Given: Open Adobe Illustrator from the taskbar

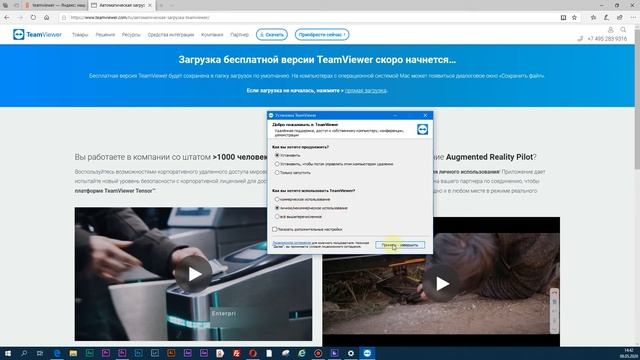Looking at the screenshot, I should (171, 353).
